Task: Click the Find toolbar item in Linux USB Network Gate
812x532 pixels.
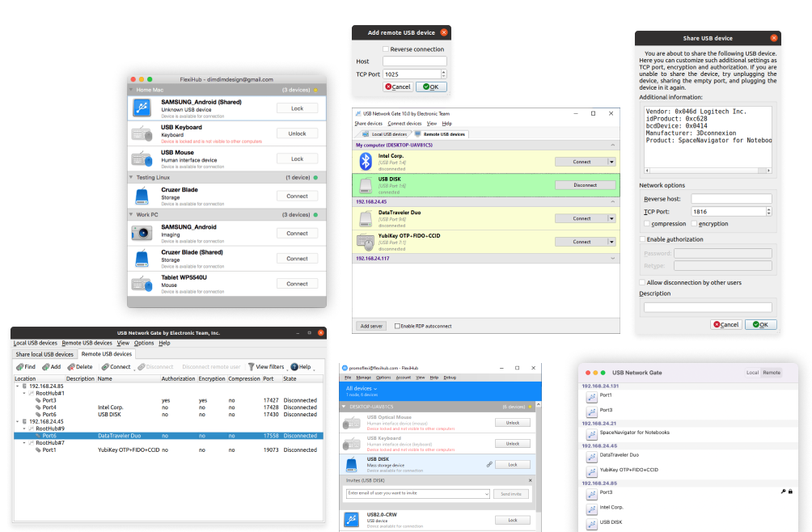Action: click(x=26, y=367)
